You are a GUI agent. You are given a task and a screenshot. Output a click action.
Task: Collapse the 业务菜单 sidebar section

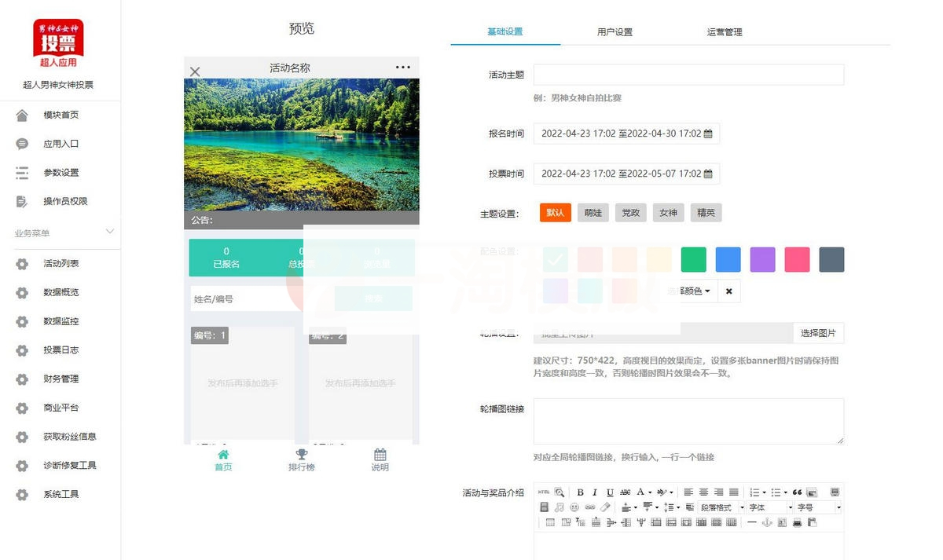click(x=109, y=232)
